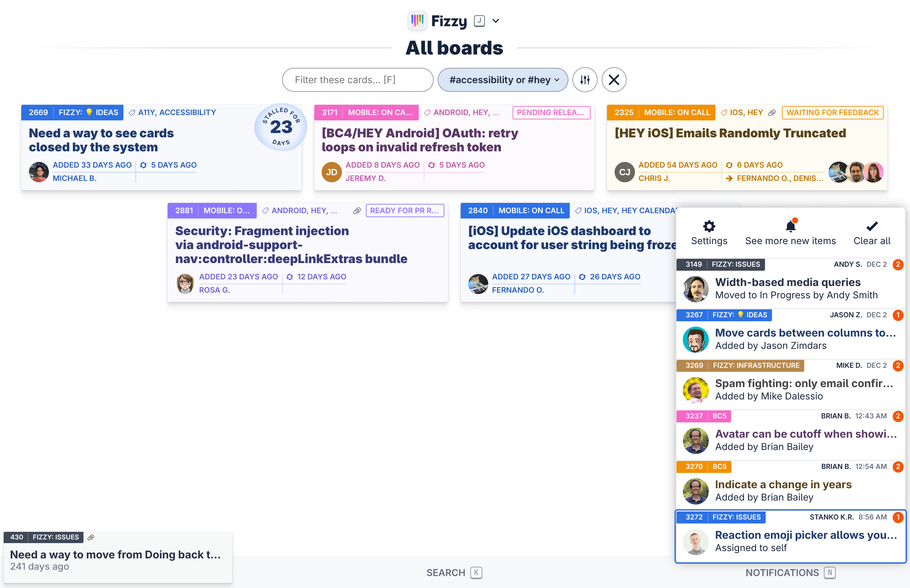Open pinned card Need a way to move
Image resolution: width=910 pixels, height=588 pixels.
tap(115, 554)
